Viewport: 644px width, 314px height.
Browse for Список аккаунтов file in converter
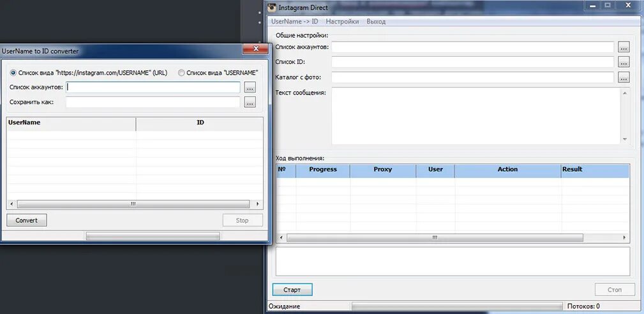(x=250, y=87)
